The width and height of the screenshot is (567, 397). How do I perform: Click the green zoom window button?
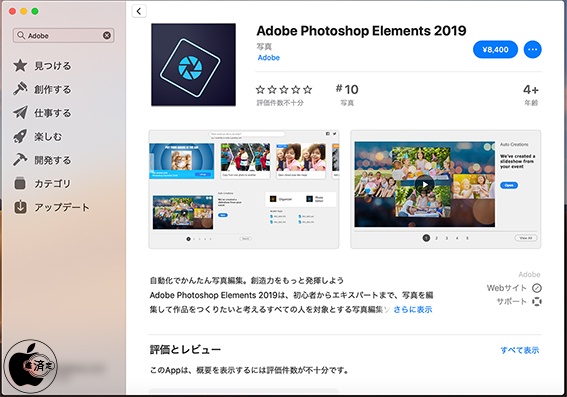35,11
